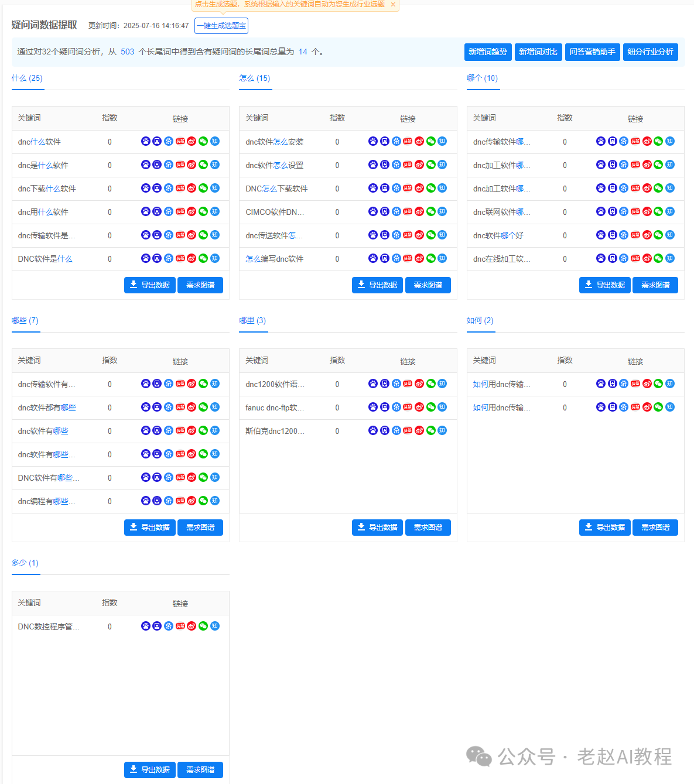Click light-blue paw icon in dnc软件都有哪些 row
Viewport: 694px width, 784px height.
tap(169, 407)
